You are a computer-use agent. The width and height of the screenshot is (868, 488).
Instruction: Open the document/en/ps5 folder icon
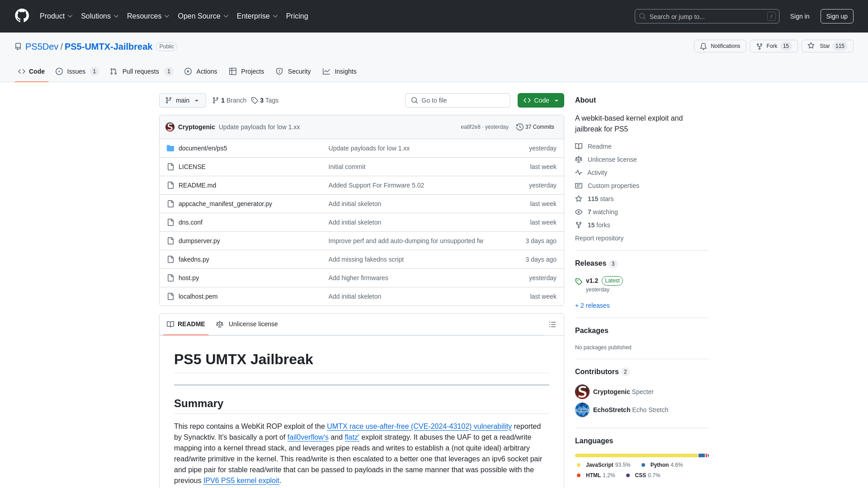tap(170, 148)
